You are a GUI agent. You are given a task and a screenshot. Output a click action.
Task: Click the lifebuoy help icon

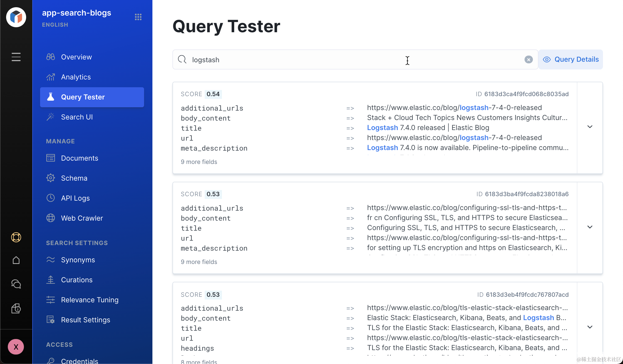16,237
